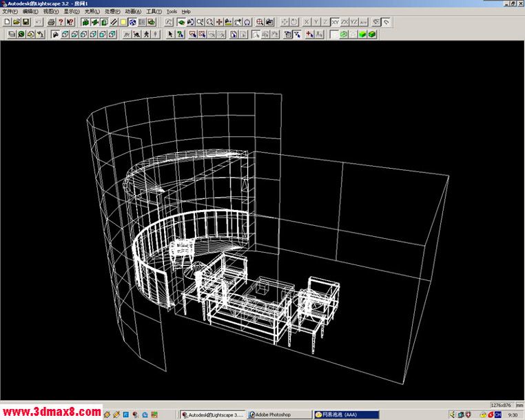The width and height of the screenshot is (525, 420).
Task: Open the 显示(D) menu
Action: click(x=72, y=12)
